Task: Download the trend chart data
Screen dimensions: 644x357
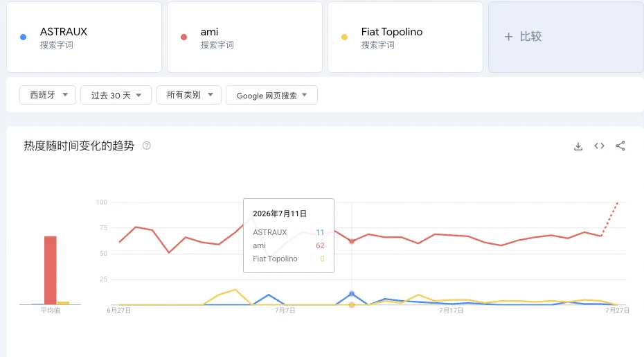Action: (x=578, y=146)
